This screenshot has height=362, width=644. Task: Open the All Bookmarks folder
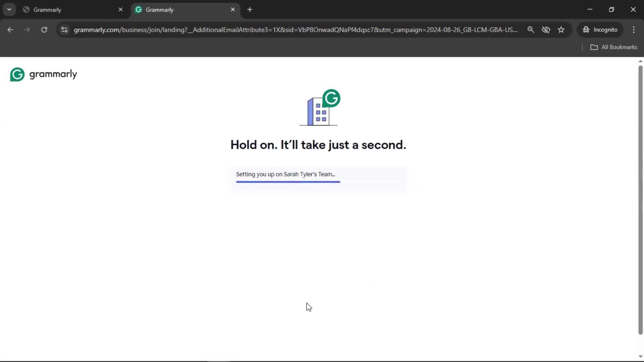tap(613, 47)
